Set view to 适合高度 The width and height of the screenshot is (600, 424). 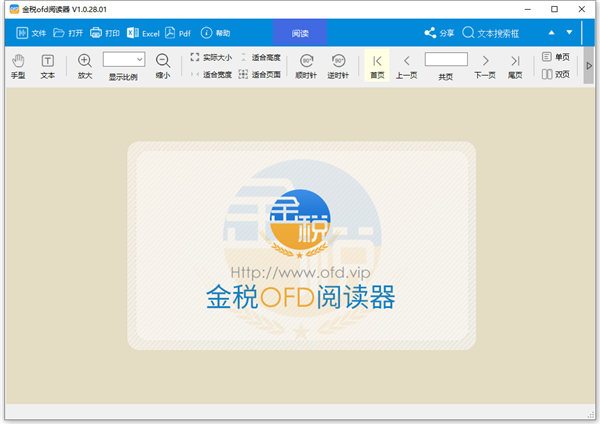tap(260, 57)
